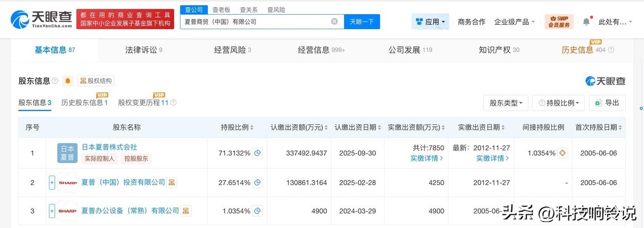
Task: Switch to 公司发展 119 tab
Action: pos(410,50)
